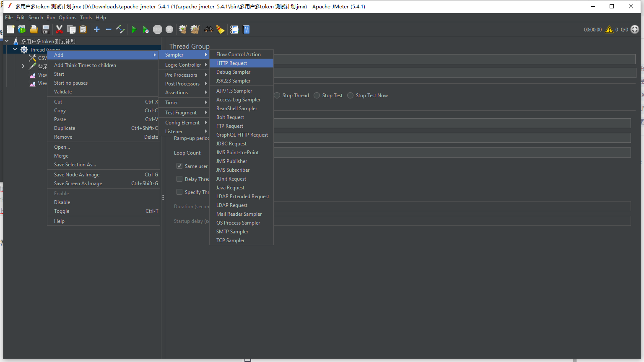Click the Copy toolbar icon
This screenshot has height=362, width=644.
pyautogui.click(x=71, y=29)
